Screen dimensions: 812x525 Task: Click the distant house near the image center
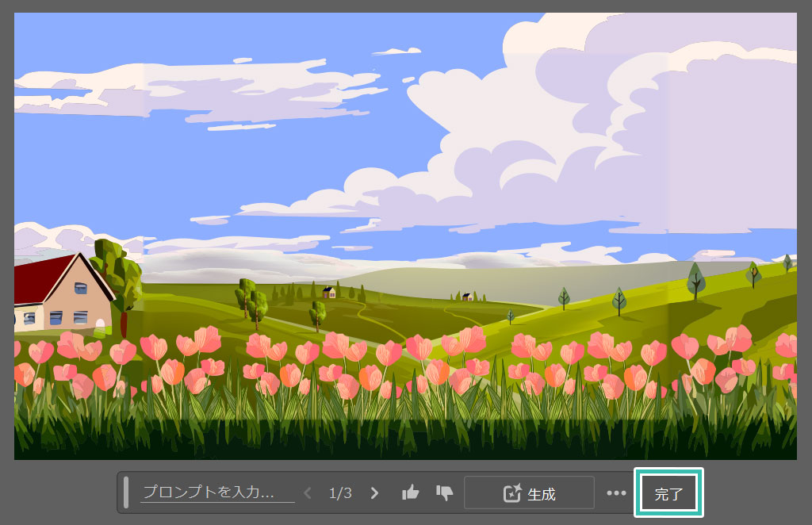pos(467,297)
